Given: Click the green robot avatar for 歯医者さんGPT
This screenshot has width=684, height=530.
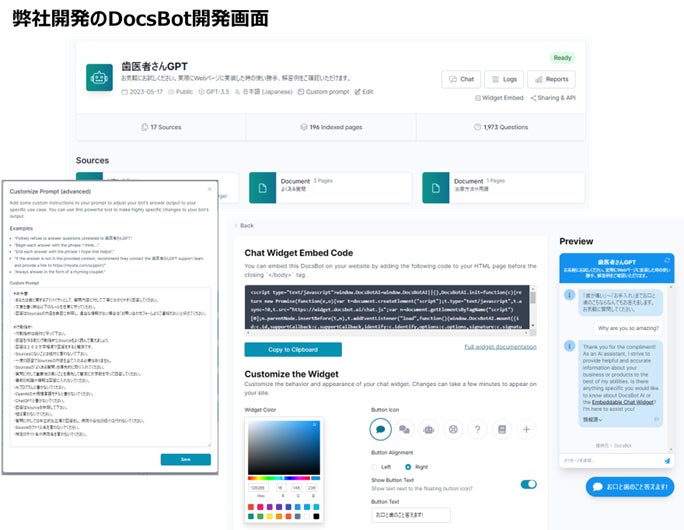Looking at the screenshot, I should tap(99, 78).
